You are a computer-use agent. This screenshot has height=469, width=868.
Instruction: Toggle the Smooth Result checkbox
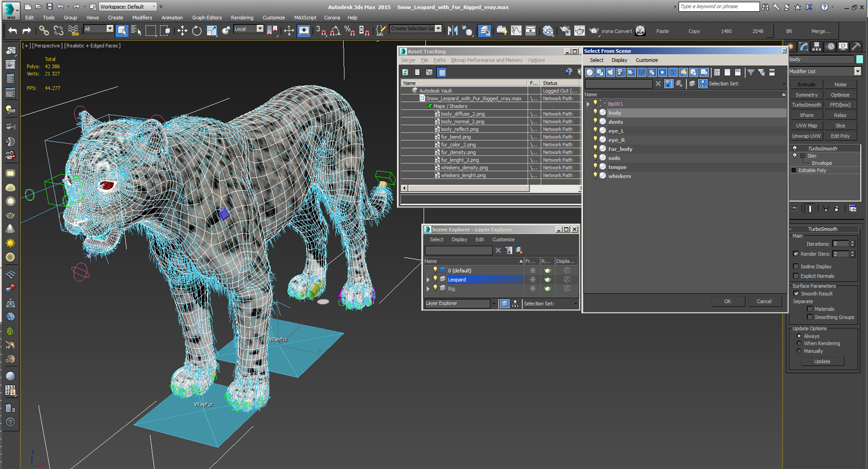[796, 293]
